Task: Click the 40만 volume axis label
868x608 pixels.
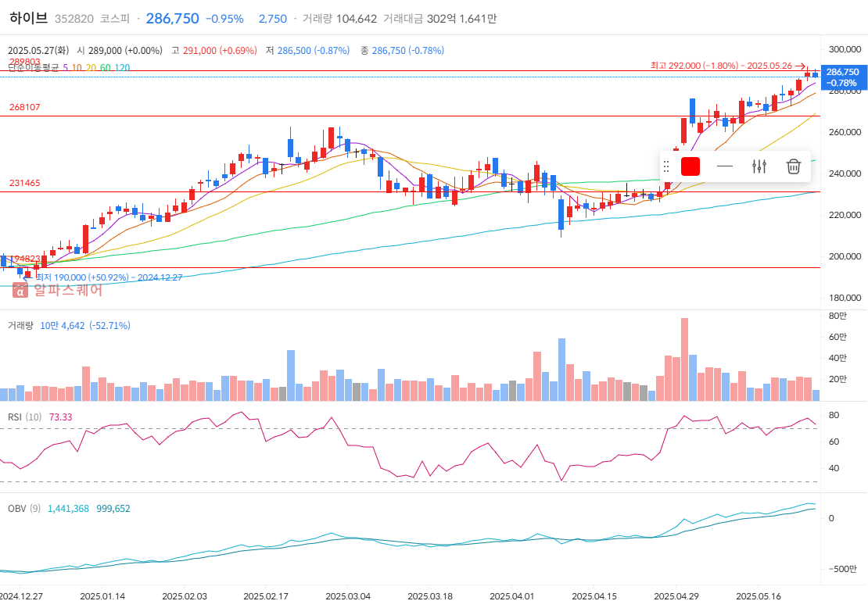Action: tap(838, 358)
